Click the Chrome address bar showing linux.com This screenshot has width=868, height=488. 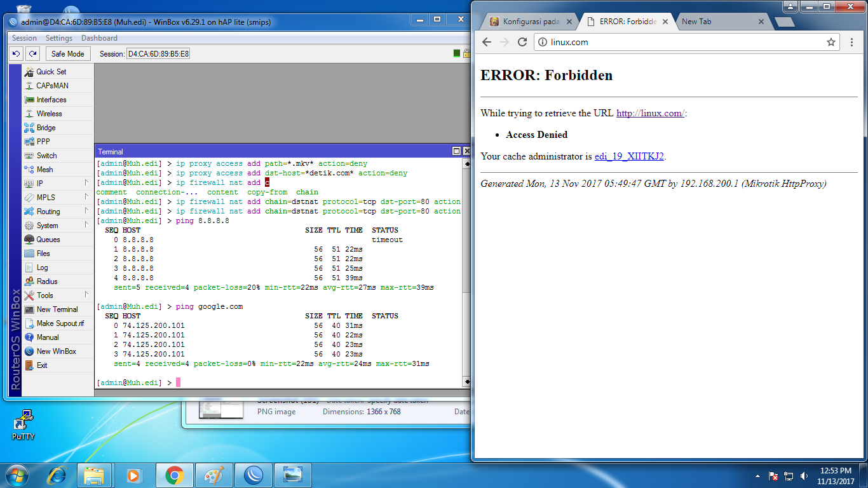coord(686,42)
